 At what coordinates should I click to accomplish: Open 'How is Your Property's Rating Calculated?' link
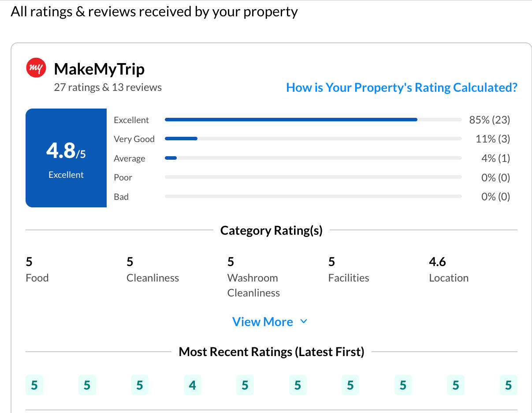402,87
